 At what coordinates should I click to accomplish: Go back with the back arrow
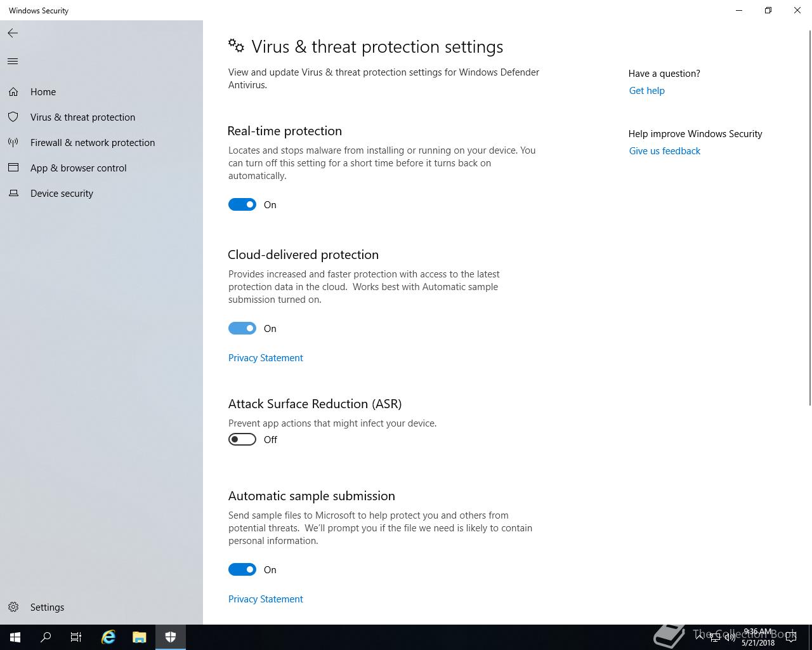(13, 33)
